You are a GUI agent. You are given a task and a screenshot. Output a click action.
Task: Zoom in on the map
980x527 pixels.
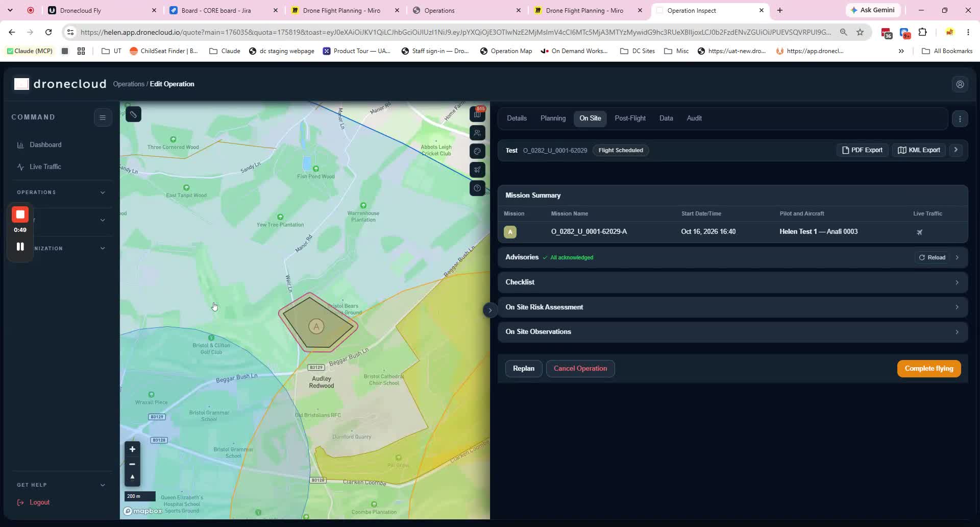coord(132,449)
